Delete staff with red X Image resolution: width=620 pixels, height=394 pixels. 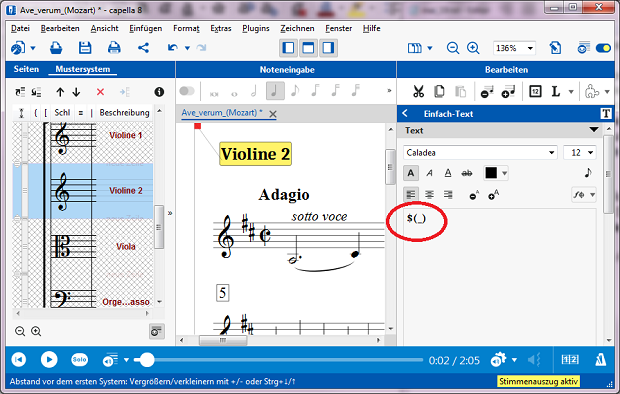coord(100,92)
